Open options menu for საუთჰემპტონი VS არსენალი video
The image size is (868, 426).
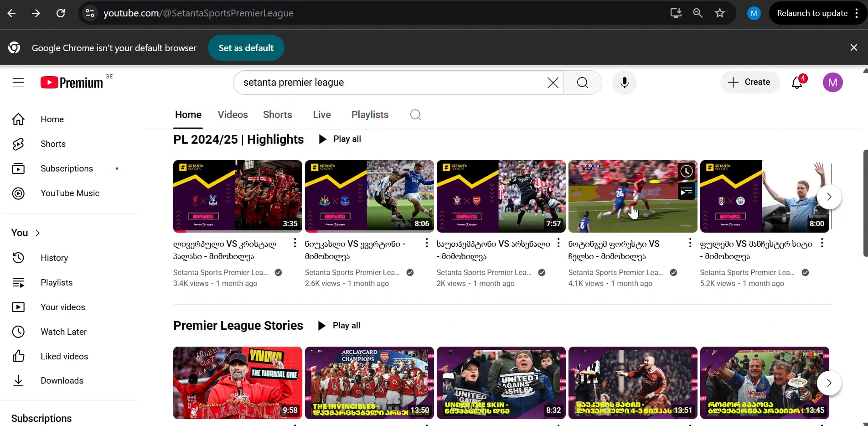[558, 243]
